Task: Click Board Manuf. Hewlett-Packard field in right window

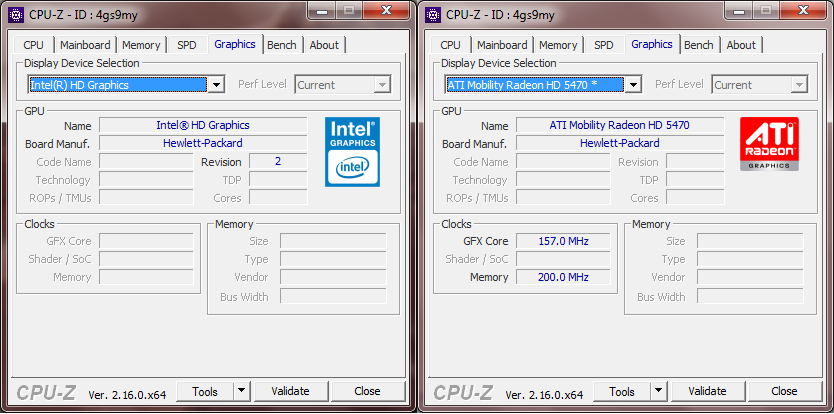Action: click(x=620, y=143)
